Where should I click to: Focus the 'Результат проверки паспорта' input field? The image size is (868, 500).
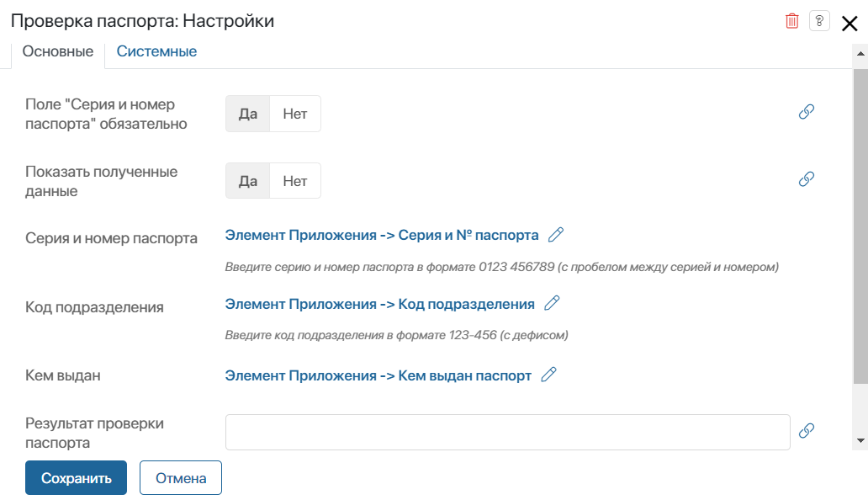[508, 432]
